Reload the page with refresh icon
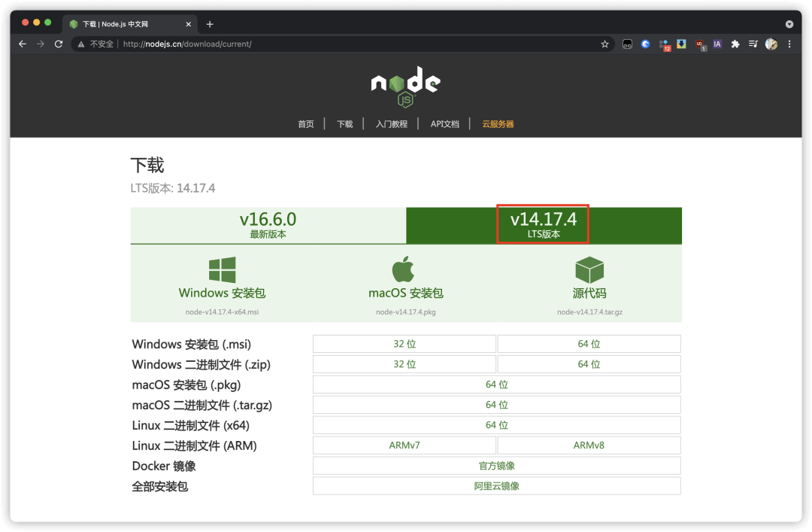812x532 pixels. tap(59, 44)
